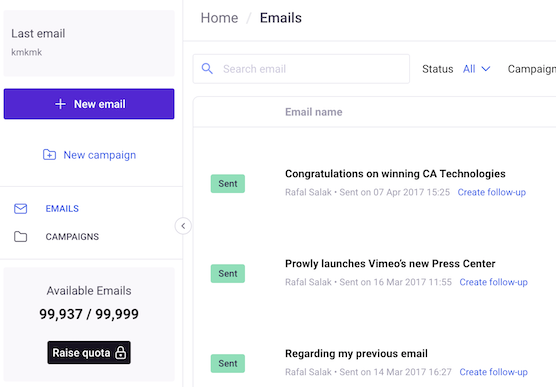Click the Raise quota button
The image size is (556, 387).
point(89,353)
